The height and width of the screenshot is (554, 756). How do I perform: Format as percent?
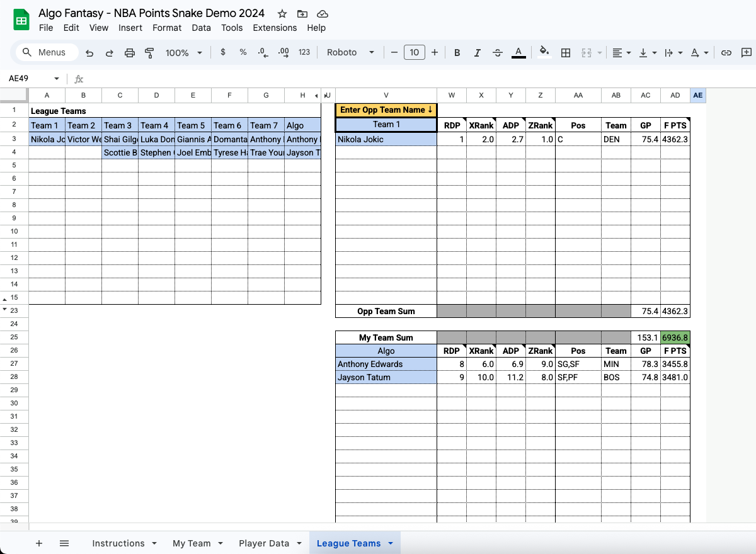pos(243,52)
